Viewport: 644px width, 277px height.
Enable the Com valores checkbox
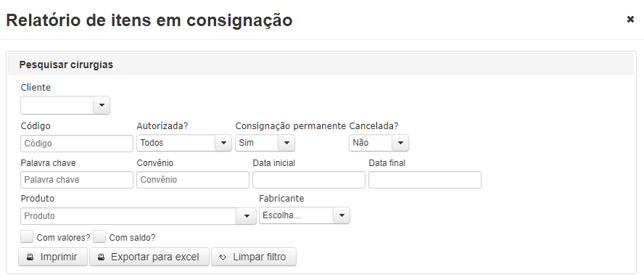click(x=27, y=237)
